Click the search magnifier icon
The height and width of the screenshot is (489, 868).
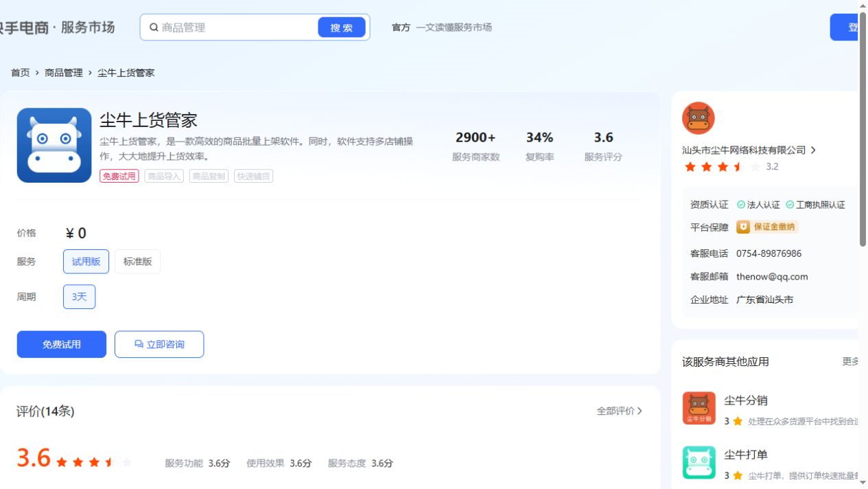[x=154, y=27]
